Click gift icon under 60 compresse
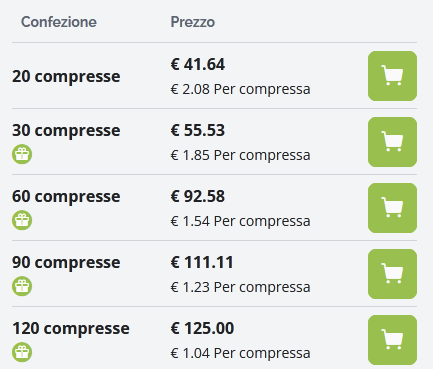433x369 pixels. pyautogui.click(x=22, y=220)
